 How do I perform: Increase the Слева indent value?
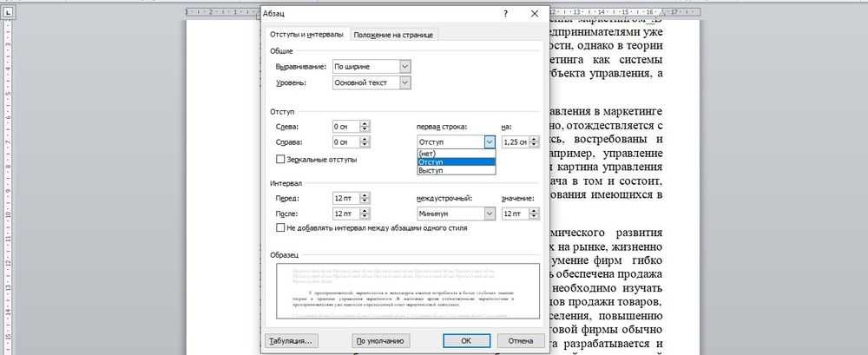coord(365,123)
